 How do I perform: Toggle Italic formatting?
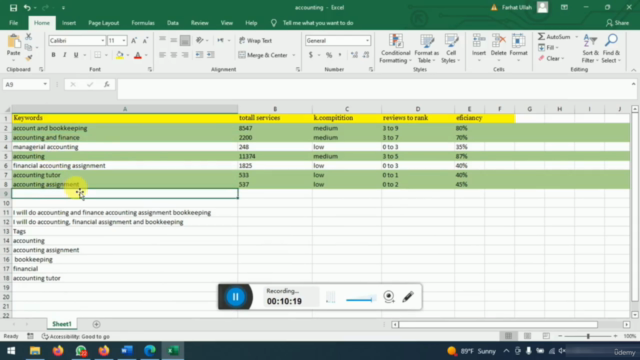pos(64,55)
